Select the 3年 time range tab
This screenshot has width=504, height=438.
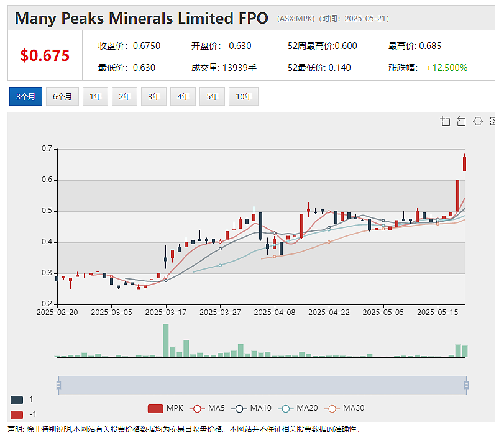[154, 96]
